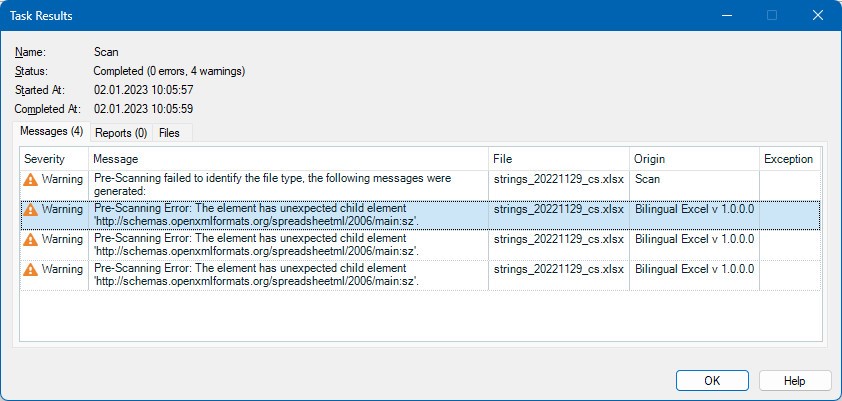This screenshot has height=401, width=842.
Task: Click the File column header
Action: [x=559, y=159]
